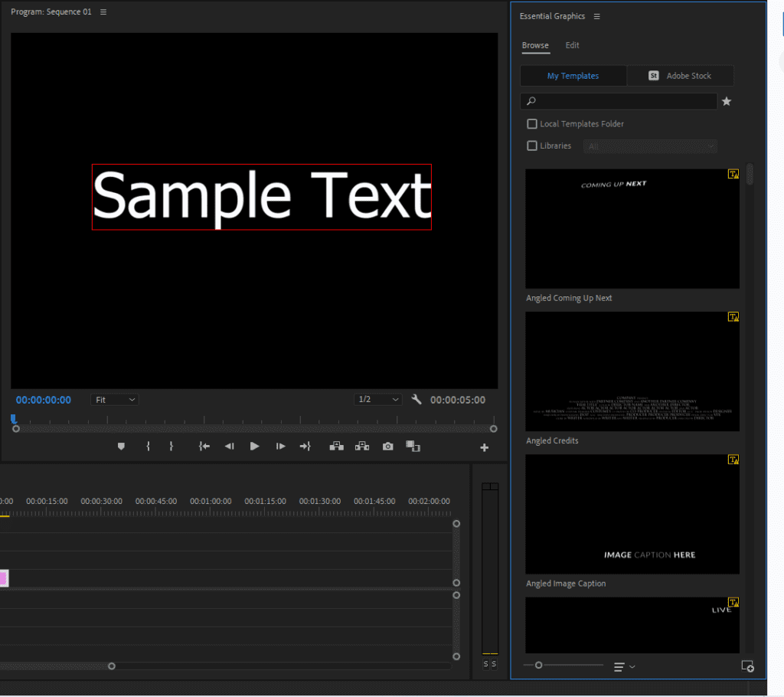Open the Button Editor plus icon

coord(484,447)
